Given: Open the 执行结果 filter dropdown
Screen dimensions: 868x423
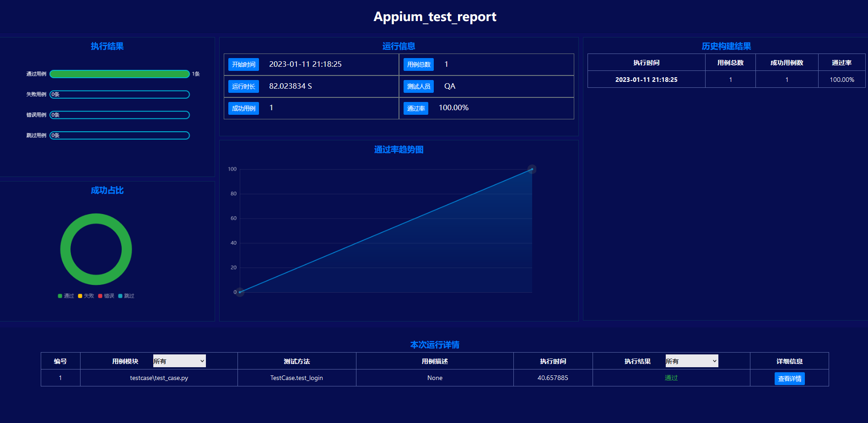Looking at the screenshot, I should (x=692, y=361).
